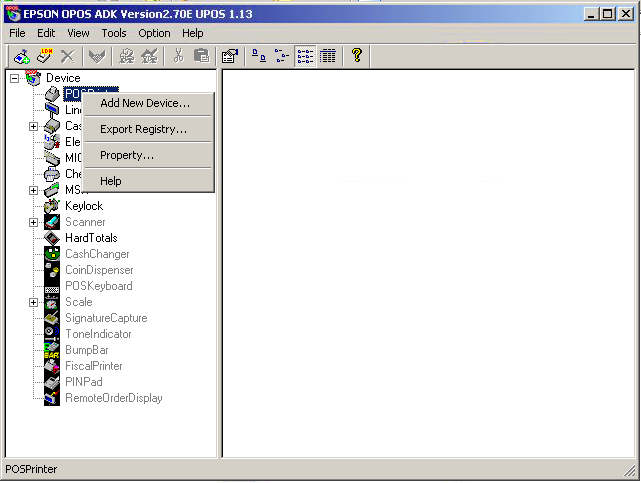Choose Property in the context menu

click(127, 155)
